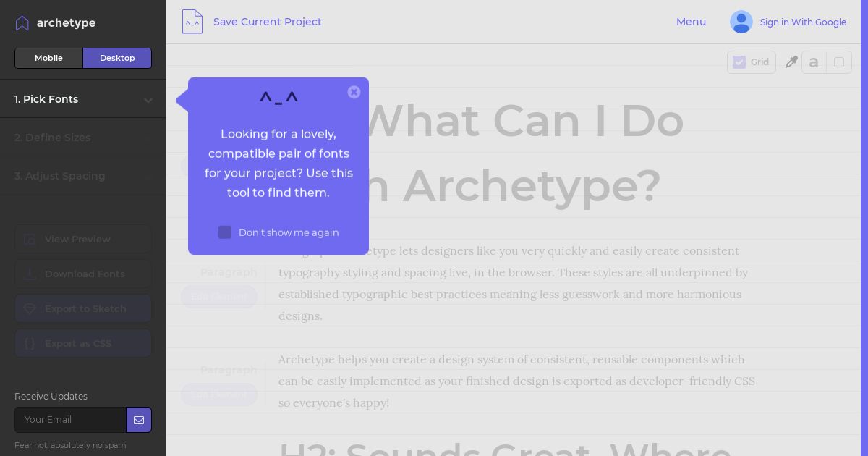
Task: Click the 'Receive Updates' label
Action: (51, 397)
